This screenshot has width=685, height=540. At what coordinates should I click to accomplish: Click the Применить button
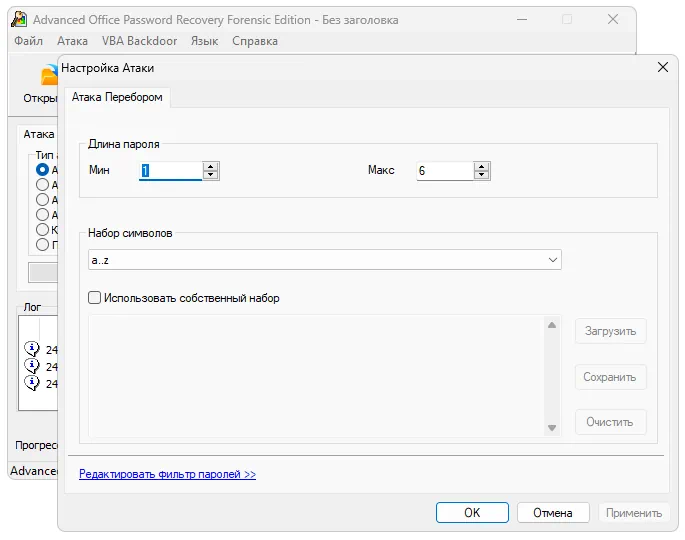click(x=634, y=512)
